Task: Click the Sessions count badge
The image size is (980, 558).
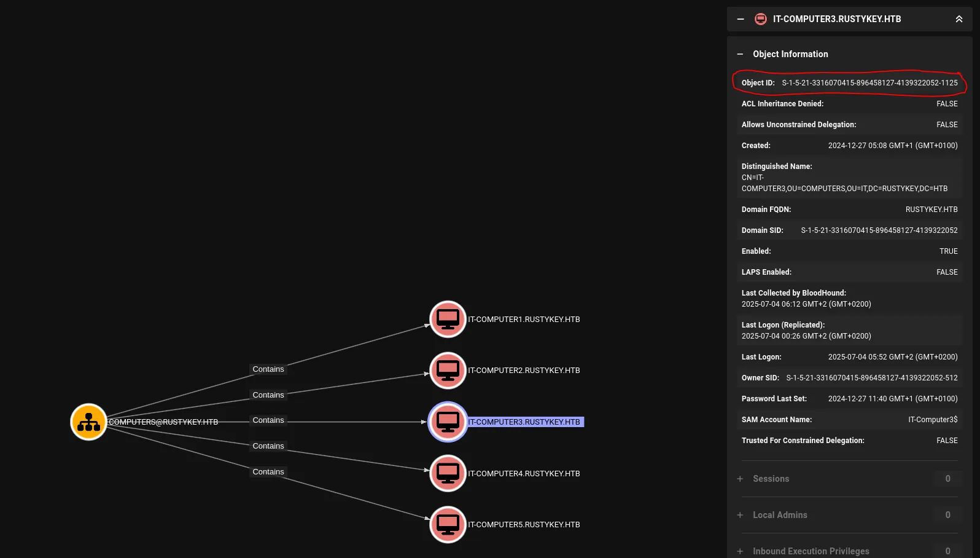Action: (947, 479)
